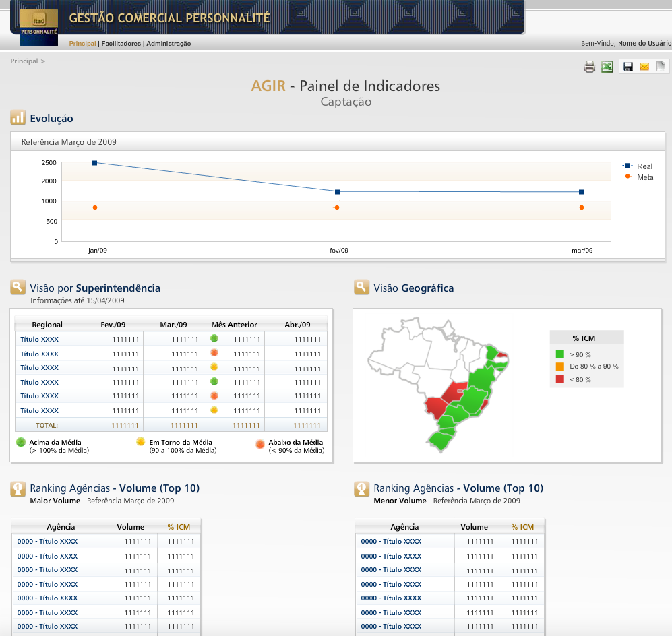Open the Principal menu item
This screenshot has width=672, height=636.
pyautogui.click(x=82, y=44)
